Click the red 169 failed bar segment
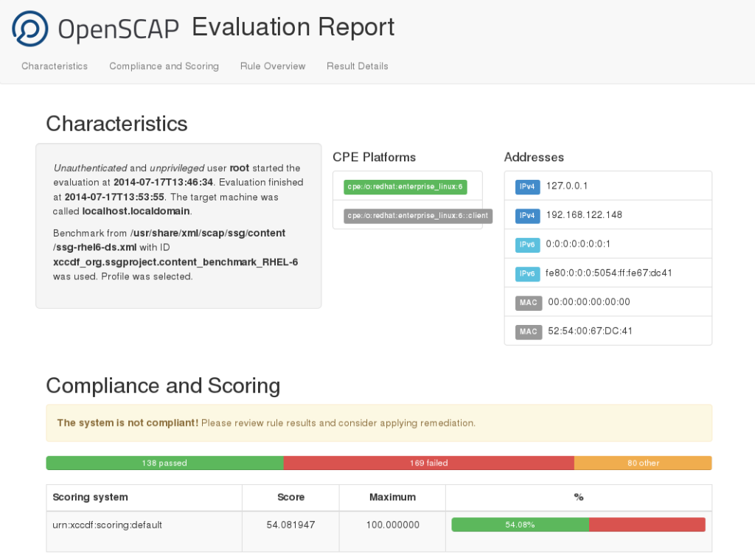This screenshot has height=560, width=755. pos(429,463)
